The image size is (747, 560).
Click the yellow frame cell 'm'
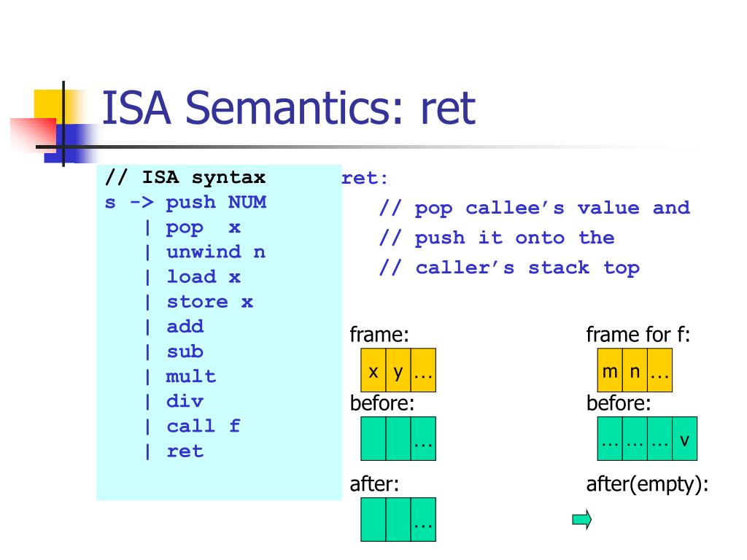[610, 370]
